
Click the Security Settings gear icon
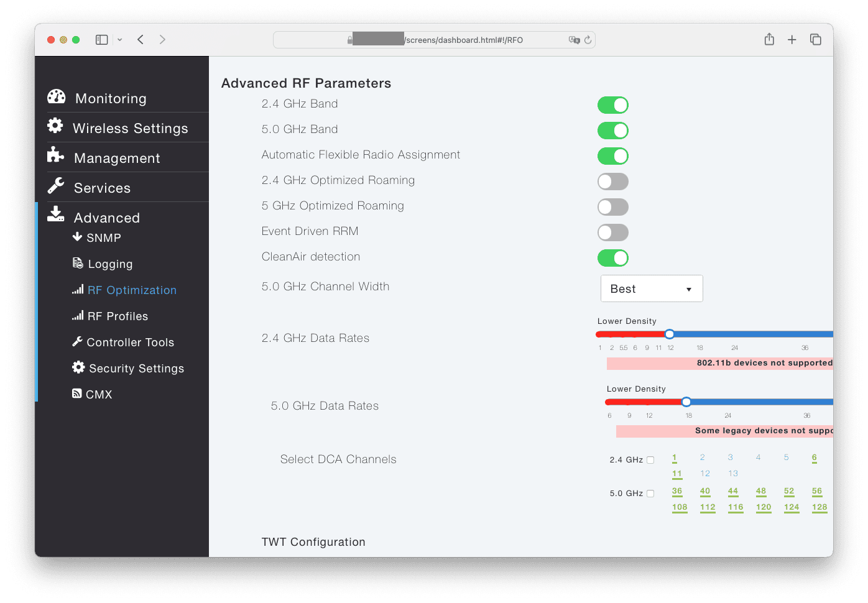78,368
